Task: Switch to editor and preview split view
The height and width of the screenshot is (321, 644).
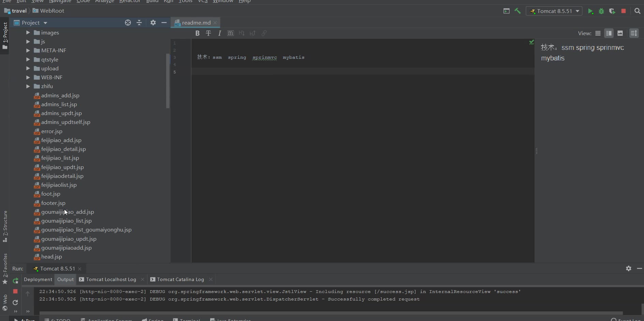Action: (x=609, y=33)
